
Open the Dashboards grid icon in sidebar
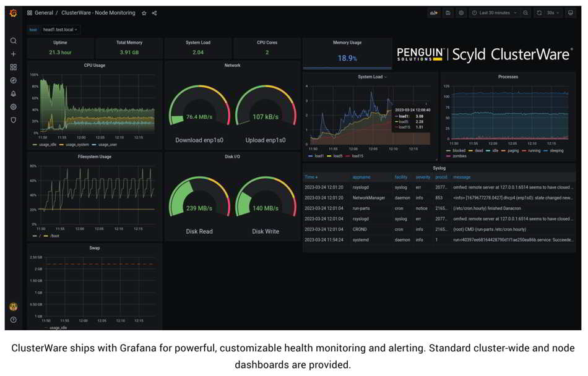13,67
